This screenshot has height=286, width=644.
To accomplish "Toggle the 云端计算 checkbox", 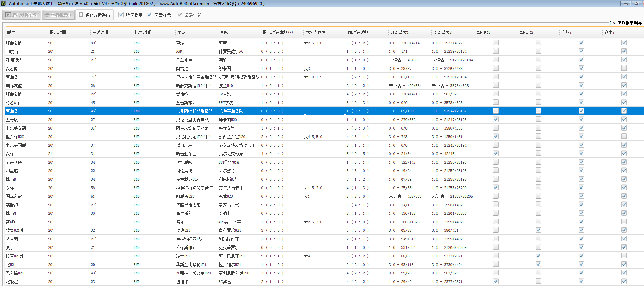I will [180, 15].
